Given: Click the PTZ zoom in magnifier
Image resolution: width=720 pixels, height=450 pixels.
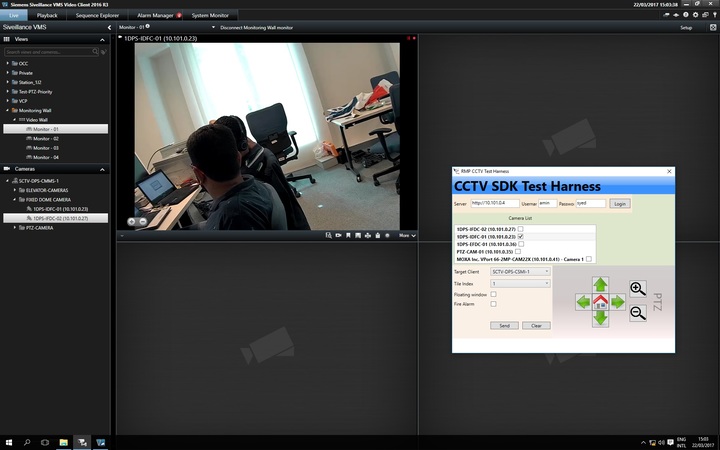Looking at the screenshot, I should tap(637, 290).
